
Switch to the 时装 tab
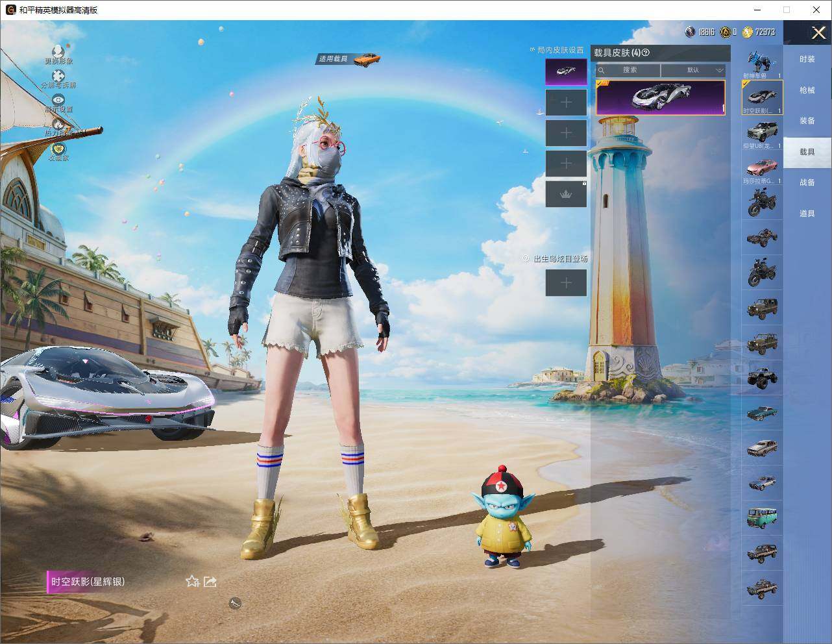click(x=807, y=59)
